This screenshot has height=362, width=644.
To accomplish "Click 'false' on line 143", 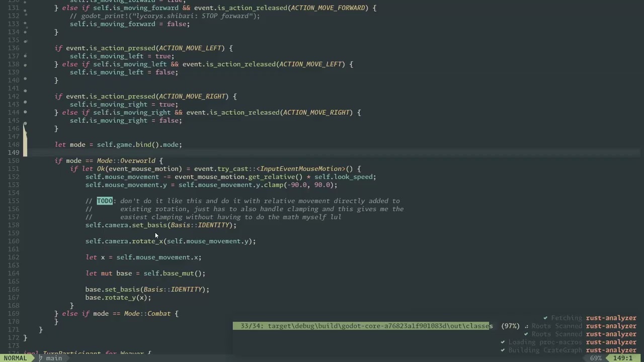I will 165,72.
